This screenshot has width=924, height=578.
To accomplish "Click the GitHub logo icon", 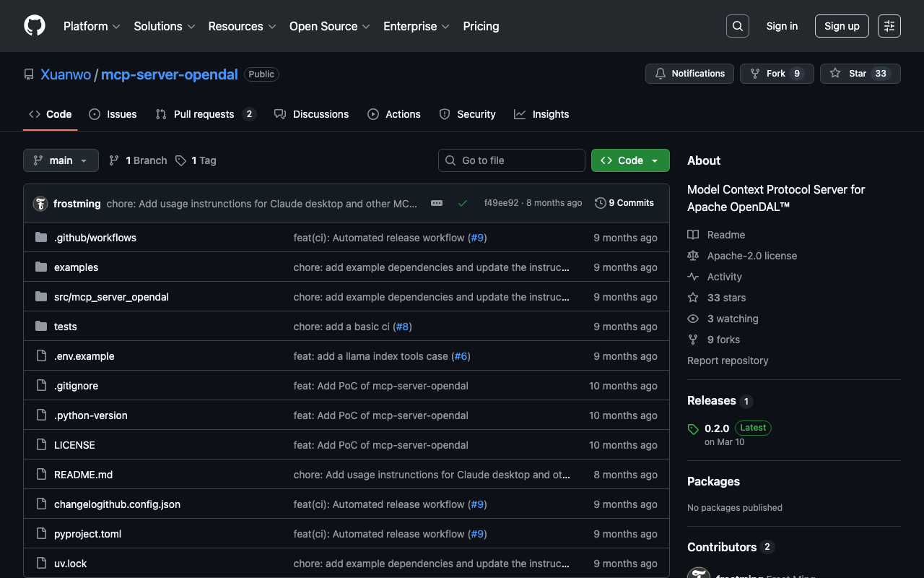I will (x=35, y=26).
